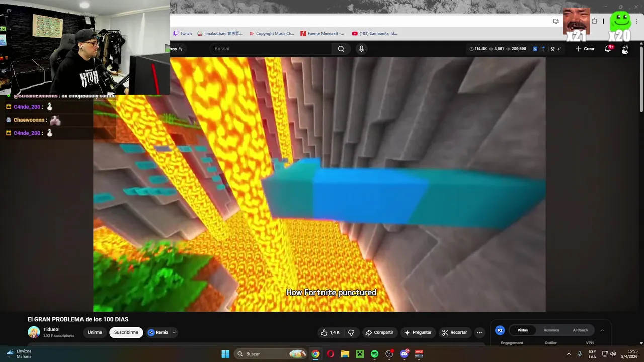This screenshot has height=362, width=644.
Task: Open the Windows Start menu
Action: pos(225,354)
